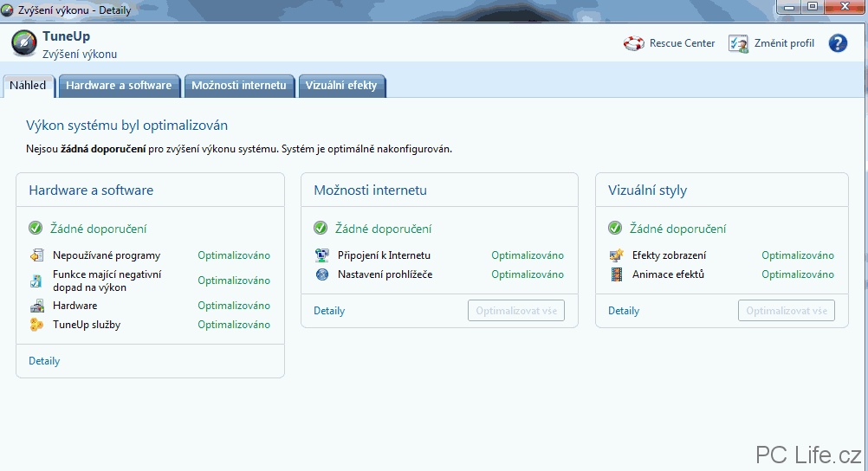Click green checkmark in Vizuální styly panel
The width and height of the screenshot is (868, 471).
pyautogui.click(x=615, y=228)
